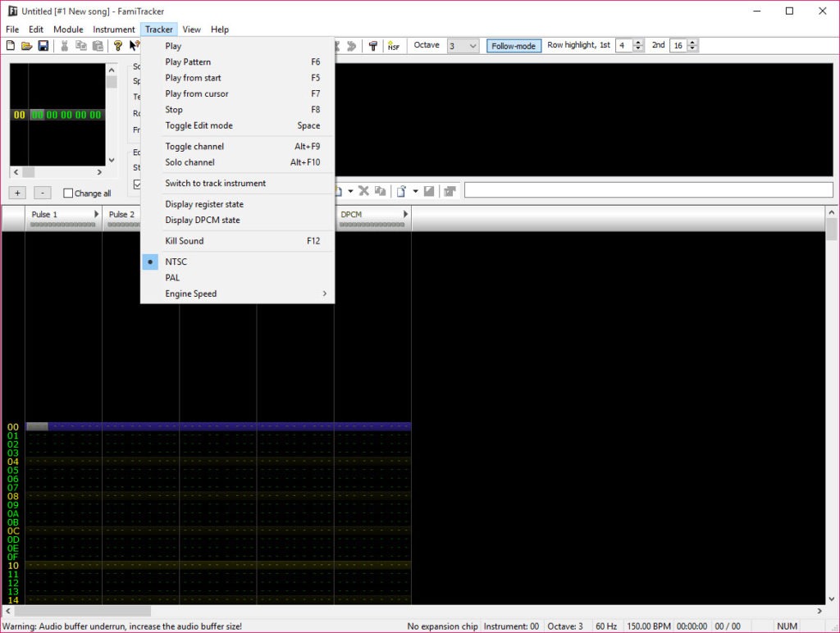This screenshot has height=633, width=840.
Task: Choose Play from start menu entry
Action: pyautogui.click(x=237, y=78)
